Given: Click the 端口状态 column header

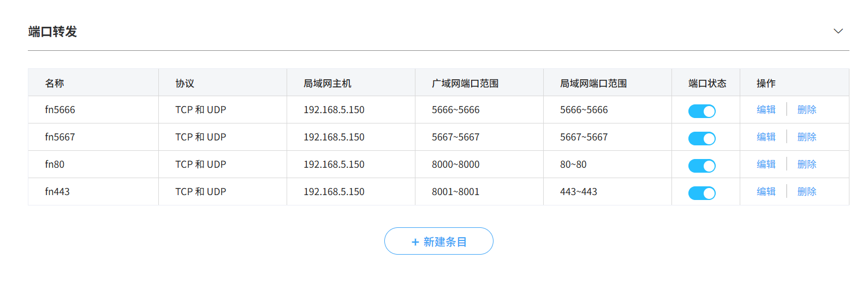Looking at the screenshot, I should pos(707,83).
